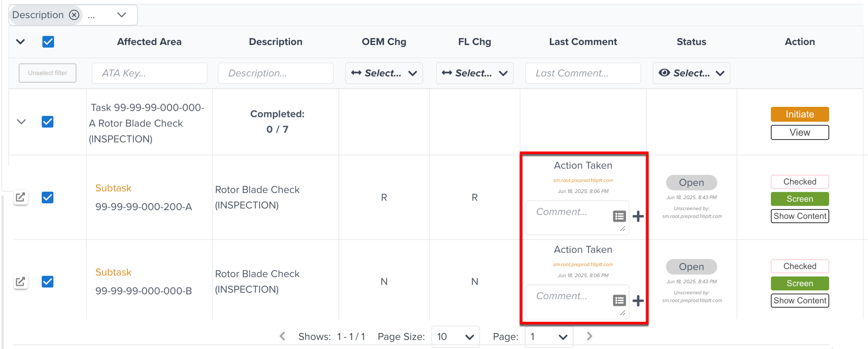Open external link for subtask 99-99-99-000-200-A
This screenshot has width=868, height=349.
[x=20, y=197]
